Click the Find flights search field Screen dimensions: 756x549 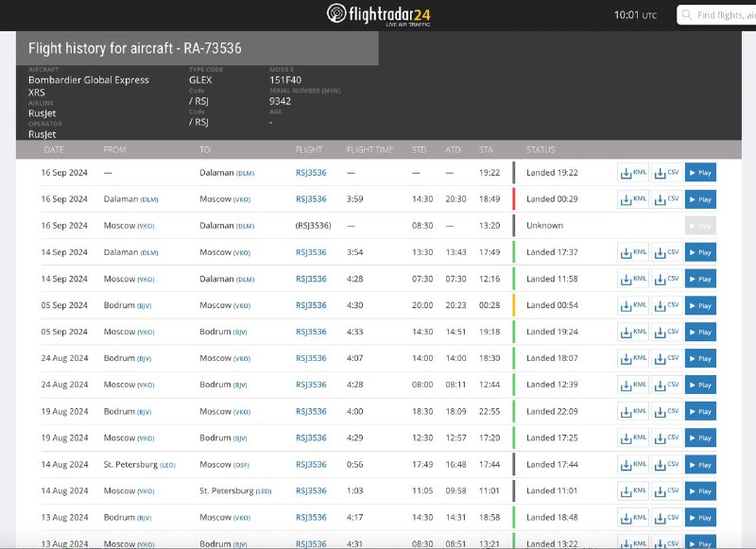click(716, 15)
